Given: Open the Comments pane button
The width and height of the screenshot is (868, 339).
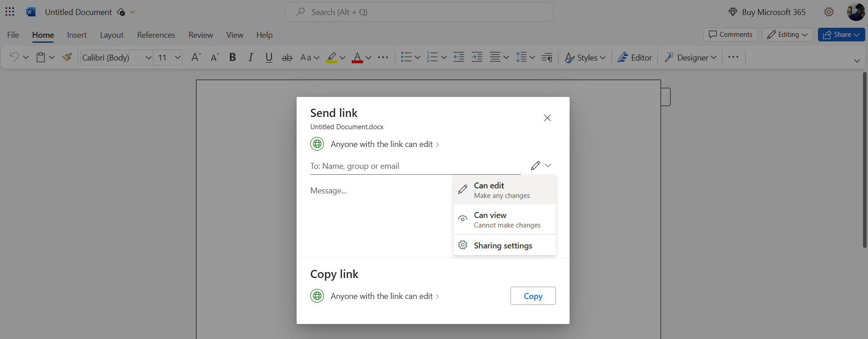Looking at the screenshot, I should coord(730,35).
